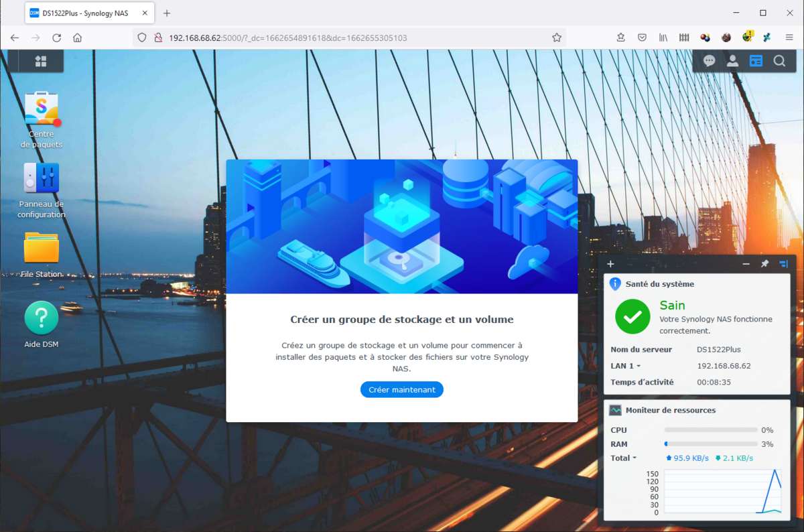Click the Temps d’activité label
Viewport: 804px width, 532px height.
(x=642, y=382)
